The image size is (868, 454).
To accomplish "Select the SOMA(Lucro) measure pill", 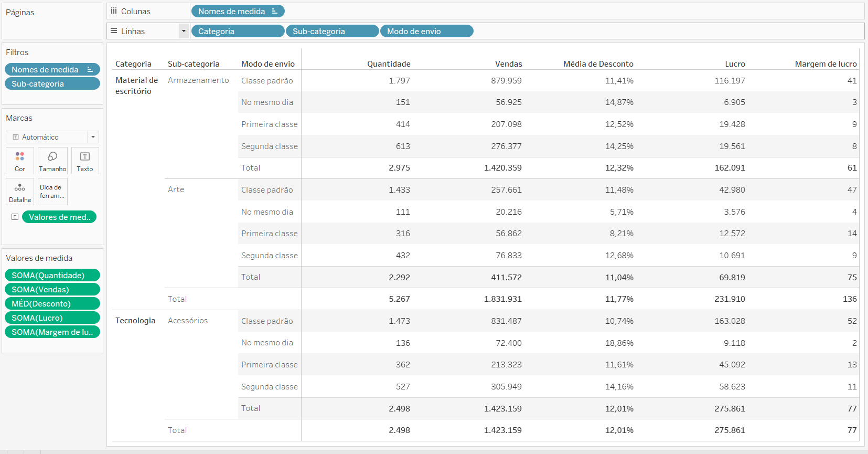I will [52, 318].
